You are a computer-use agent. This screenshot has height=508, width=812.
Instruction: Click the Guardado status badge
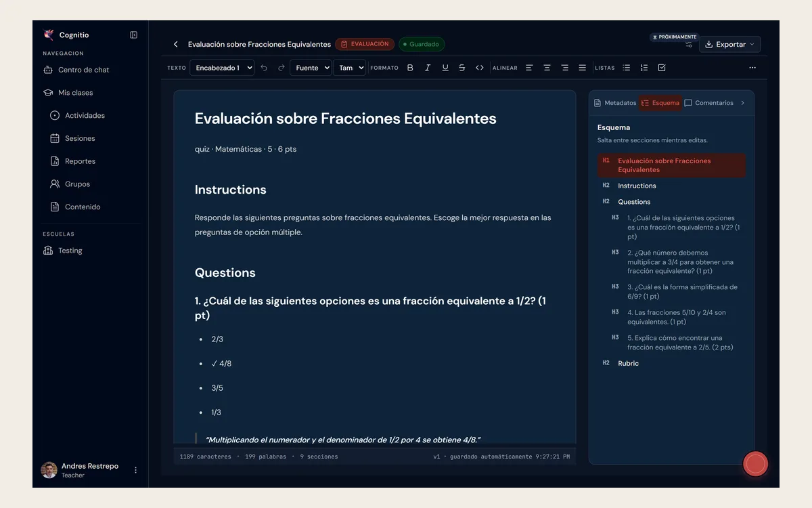coord(422,44)
